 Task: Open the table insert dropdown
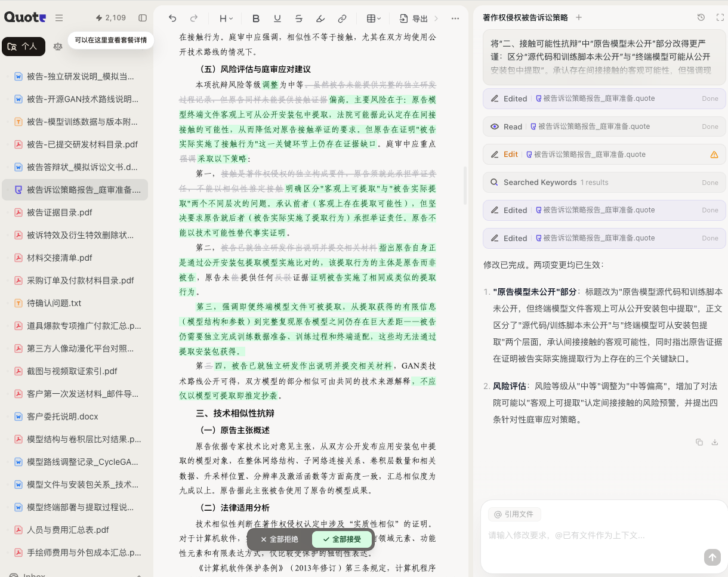(374, 18)
